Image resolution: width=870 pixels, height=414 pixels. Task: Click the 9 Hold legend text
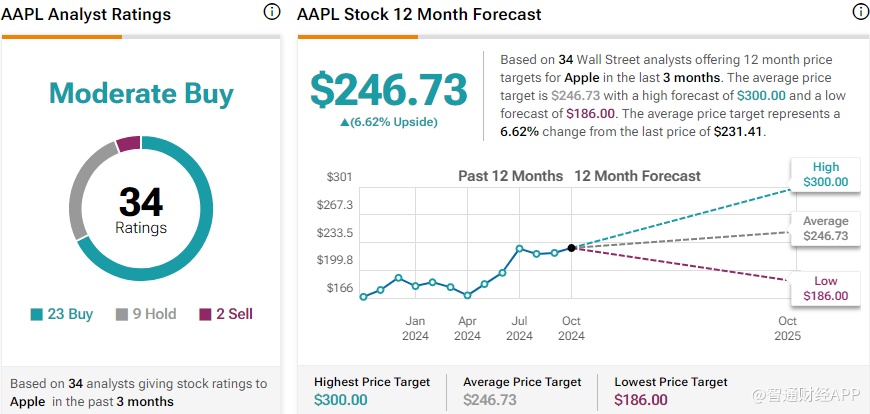(155, 314)
